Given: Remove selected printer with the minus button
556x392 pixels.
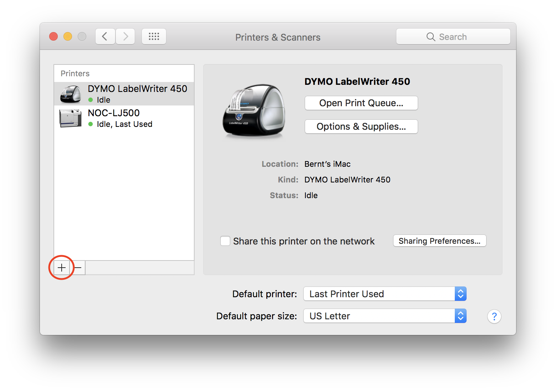Looking at the screenshot, I should click(x=78, y=268).
